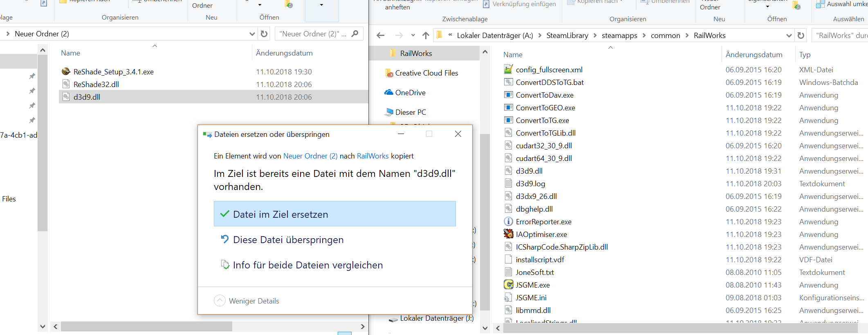Expand the chevron after steamapps breadcrumb
Viewport: 868px width, 335px height.
click(x=644, y=36)
